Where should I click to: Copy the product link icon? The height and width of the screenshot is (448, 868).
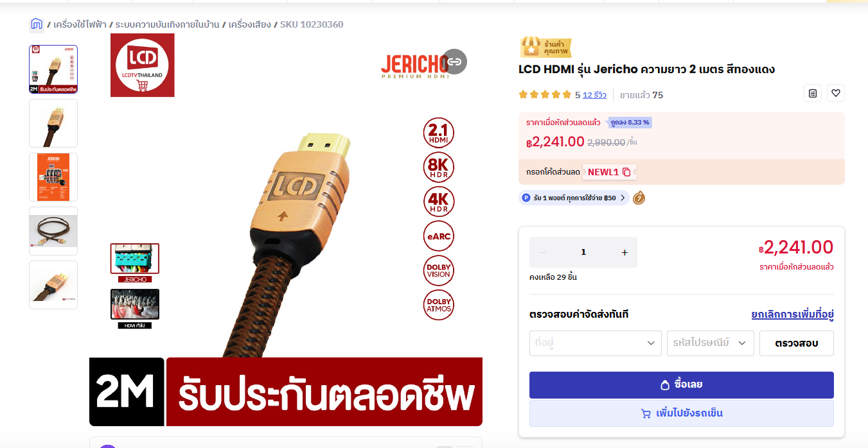click(455, 62)
